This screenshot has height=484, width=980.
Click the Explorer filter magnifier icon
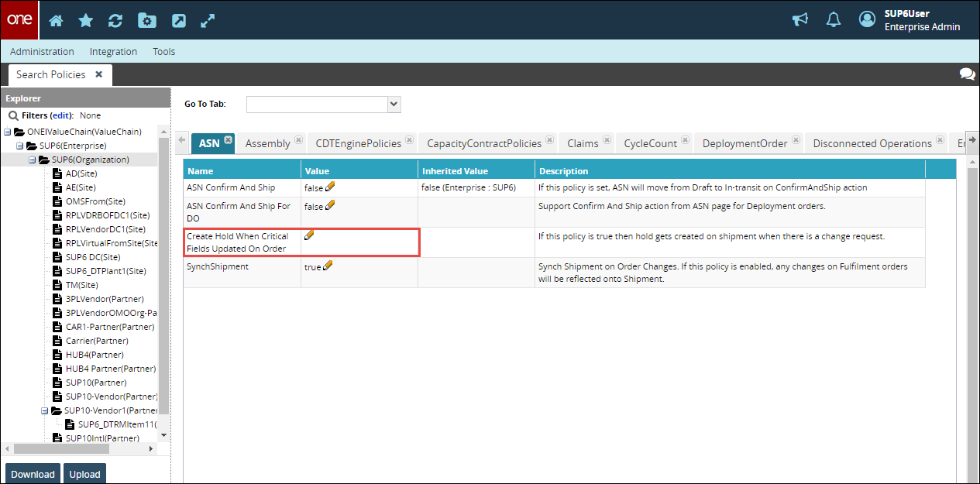[13, 115]
